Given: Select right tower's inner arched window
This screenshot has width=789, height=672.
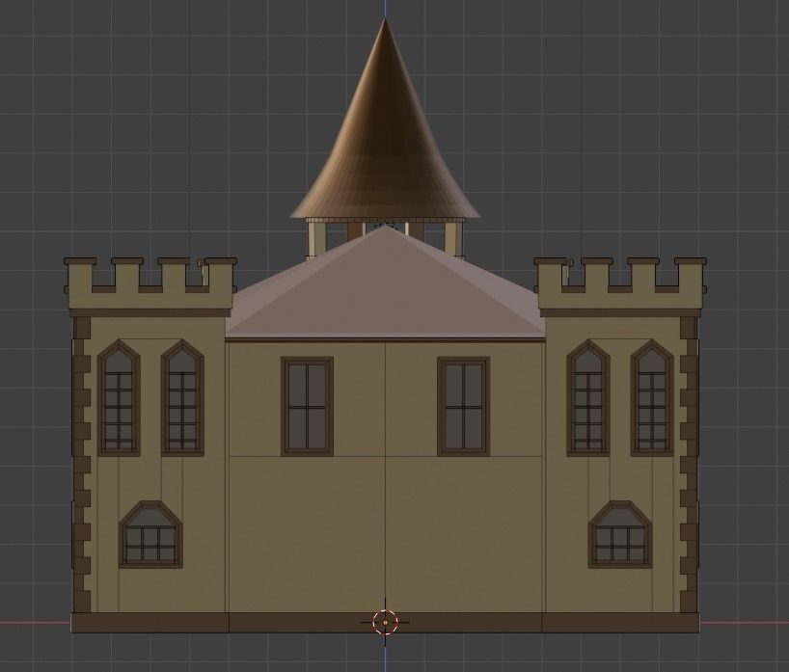Looking at the screenshot, I should [588, 398].
